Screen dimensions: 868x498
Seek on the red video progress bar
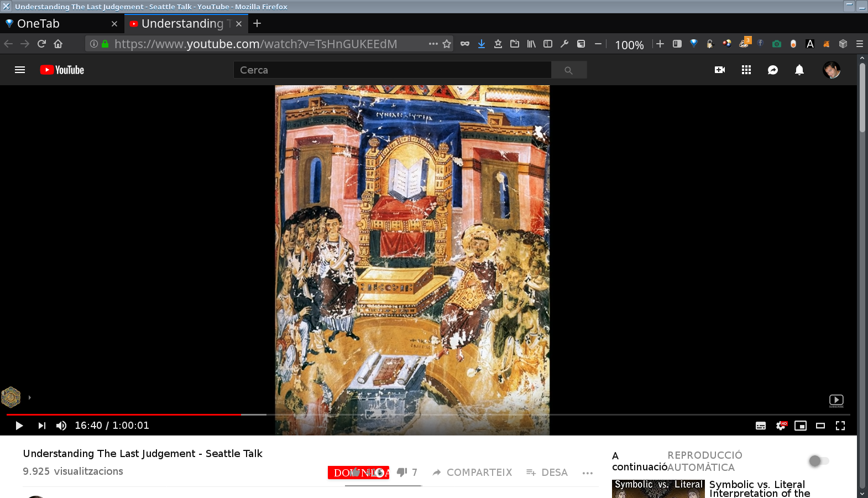click(x=123, y=414)
